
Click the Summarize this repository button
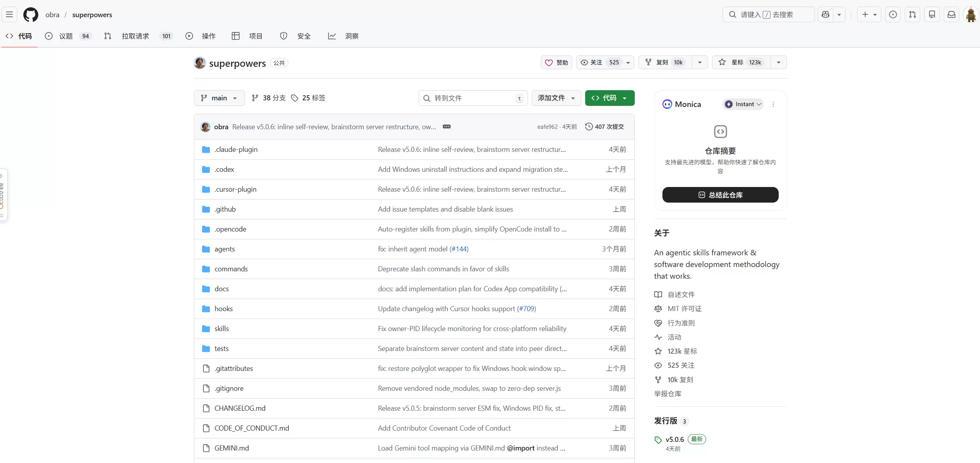[x=720, y=195]
